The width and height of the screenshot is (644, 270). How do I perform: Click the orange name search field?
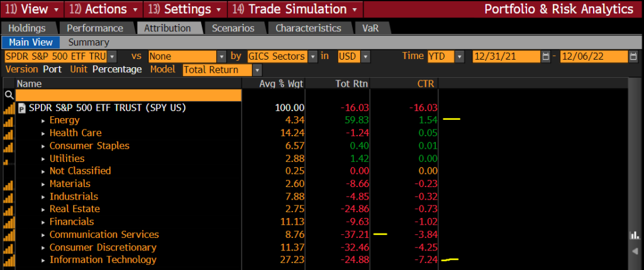click(128, 95)
